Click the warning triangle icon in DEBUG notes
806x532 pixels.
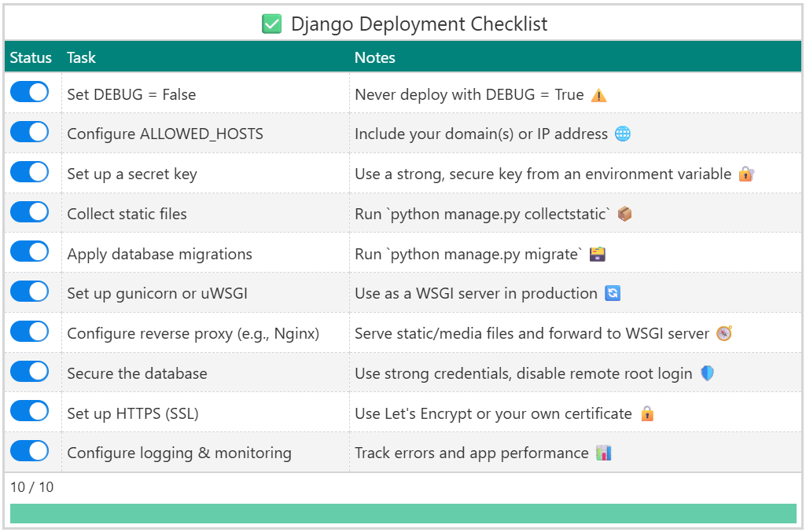tap(599, 96)
